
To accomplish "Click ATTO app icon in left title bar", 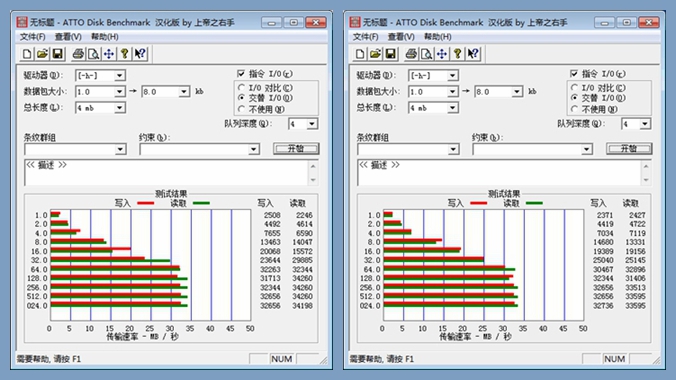I will point(22,22).
